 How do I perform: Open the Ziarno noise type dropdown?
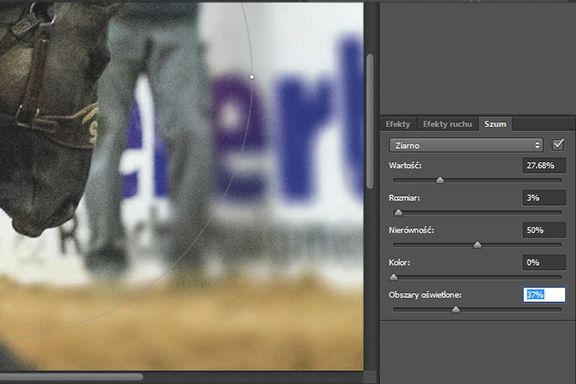click(x=466, y=146)
